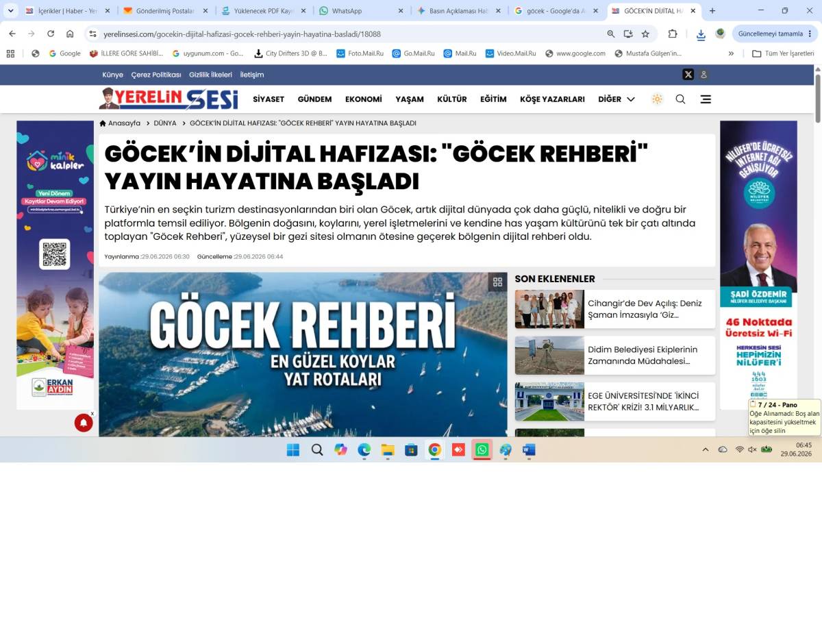Screen dimensions: 822x644
Task: Toggle the light/dark theme sun icon
Action: pos(658,99)
